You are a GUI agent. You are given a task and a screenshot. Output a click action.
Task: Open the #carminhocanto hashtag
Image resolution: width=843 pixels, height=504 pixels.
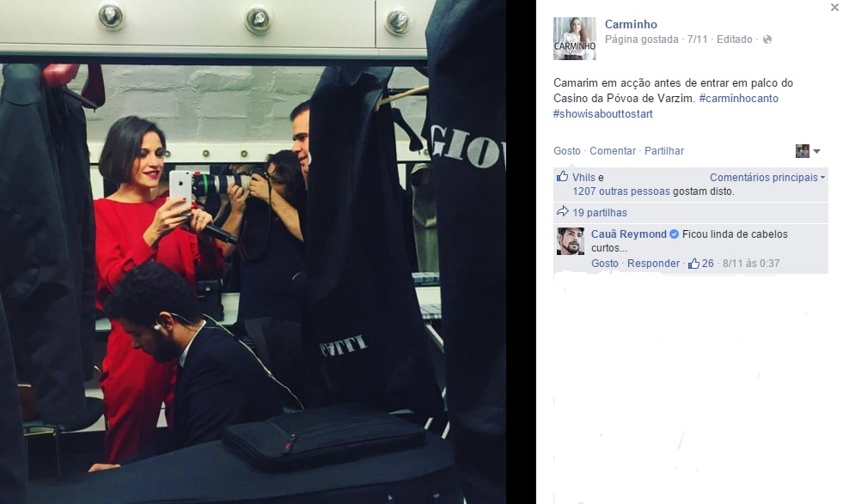tap(739, 99)
